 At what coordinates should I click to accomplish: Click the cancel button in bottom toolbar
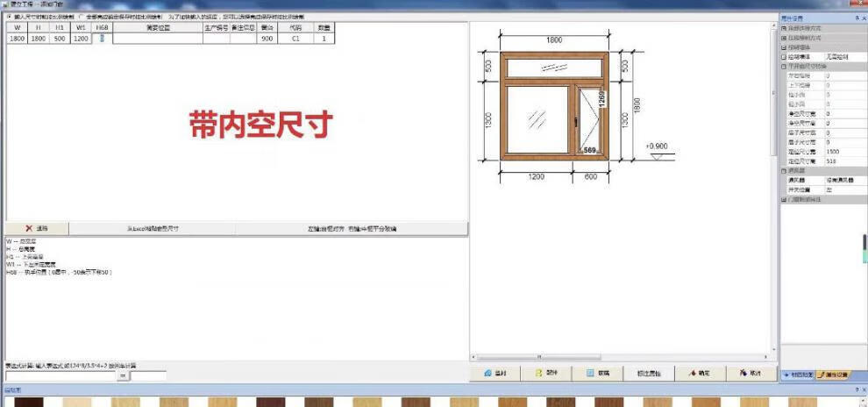point(750,373)
